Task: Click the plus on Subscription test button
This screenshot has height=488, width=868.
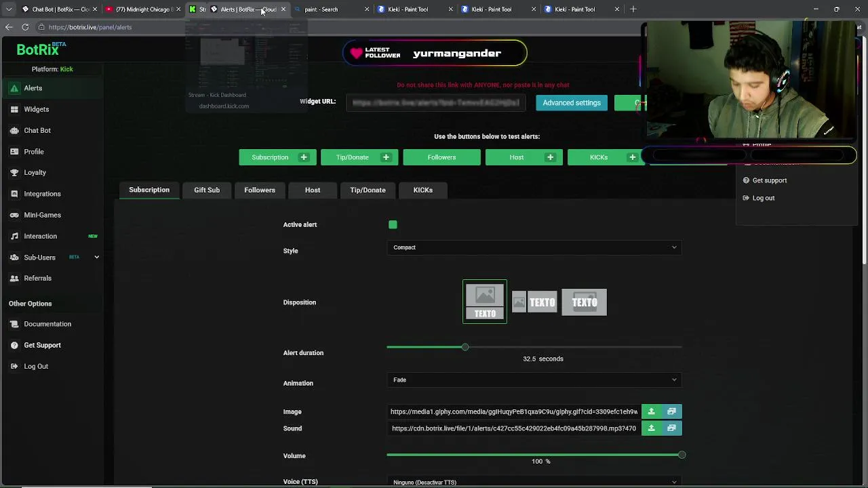Action: click(304, 157)
